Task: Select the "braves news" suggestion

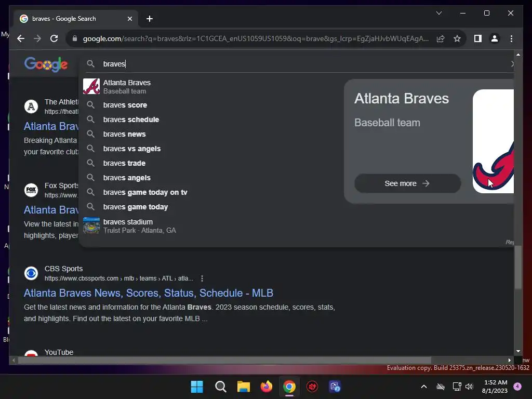Action: coord(211,134)
